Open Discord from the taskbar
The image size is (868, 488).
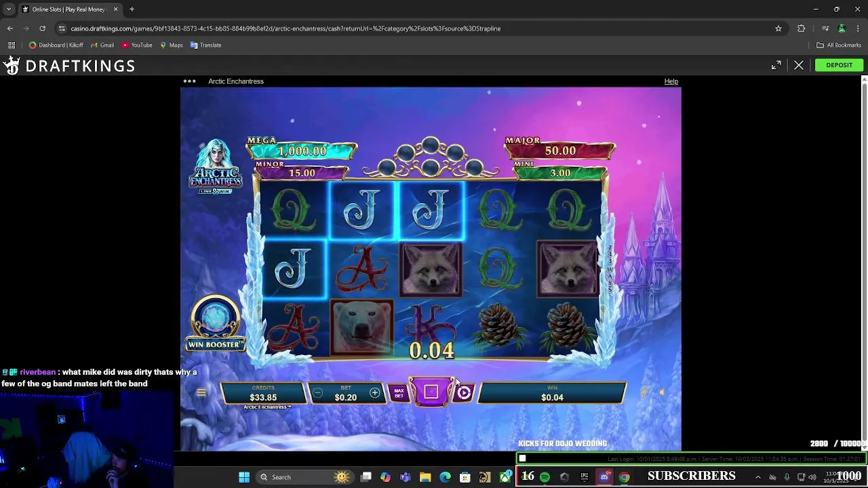[604, 477]
